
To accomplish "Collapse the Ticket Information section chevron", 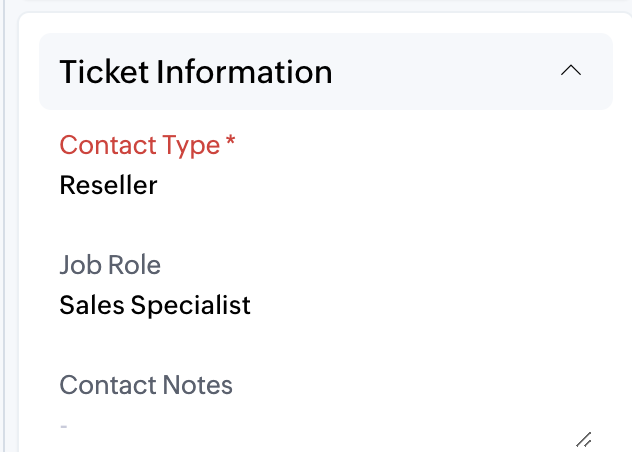I will 571,71.
